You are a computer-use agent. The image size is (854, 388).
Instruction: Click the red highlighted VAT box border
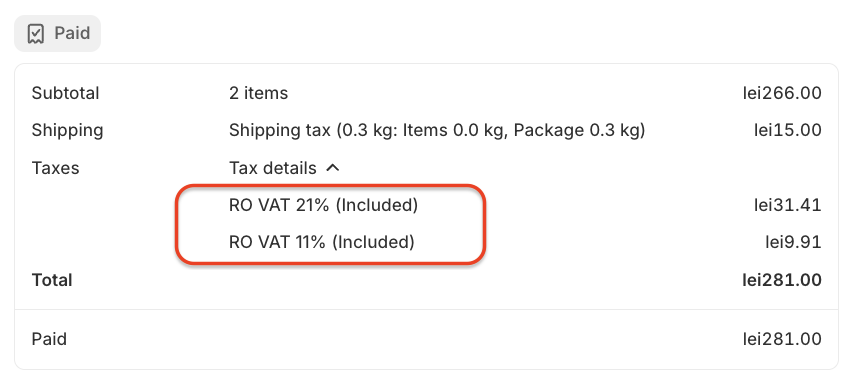coord(330,186)
